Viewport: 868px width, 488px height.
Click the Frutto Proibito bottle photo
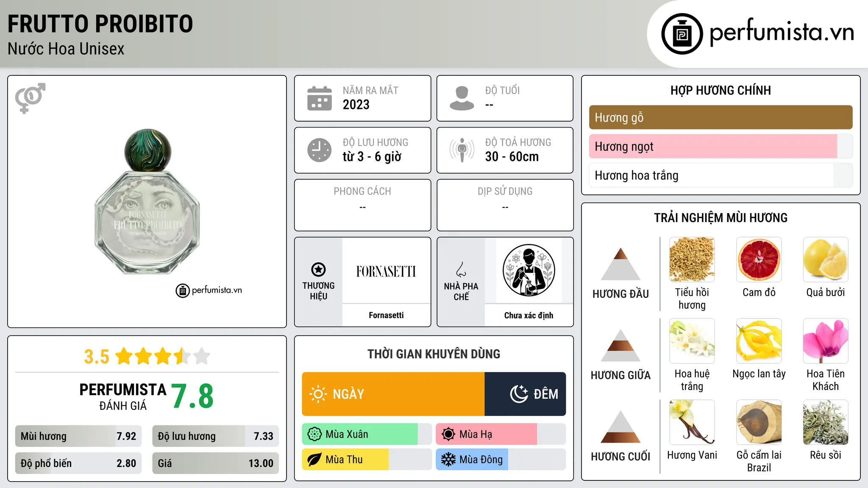(147, 201)
